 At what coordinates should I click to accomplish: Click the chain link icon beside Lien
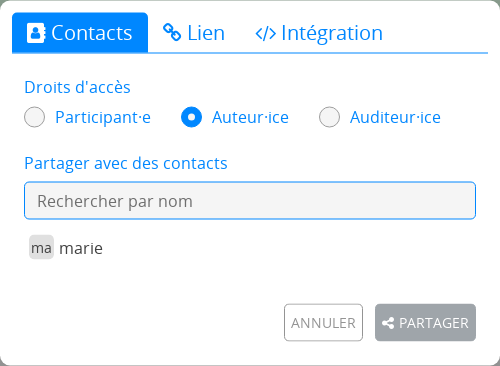pyautogui.click(x=172, y=32)
